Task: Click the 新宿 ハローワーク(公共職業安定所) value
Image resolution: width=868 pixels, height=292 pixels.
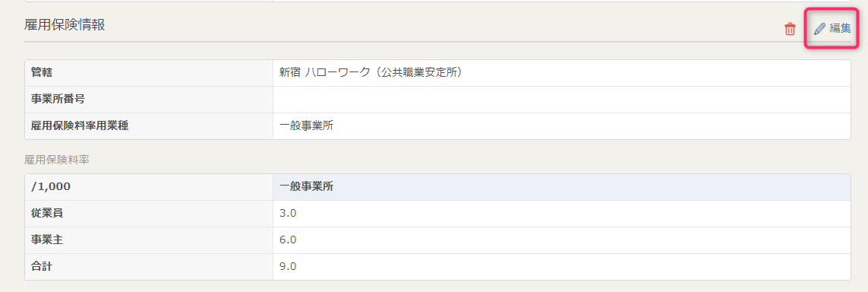Action: pos(371,72)
